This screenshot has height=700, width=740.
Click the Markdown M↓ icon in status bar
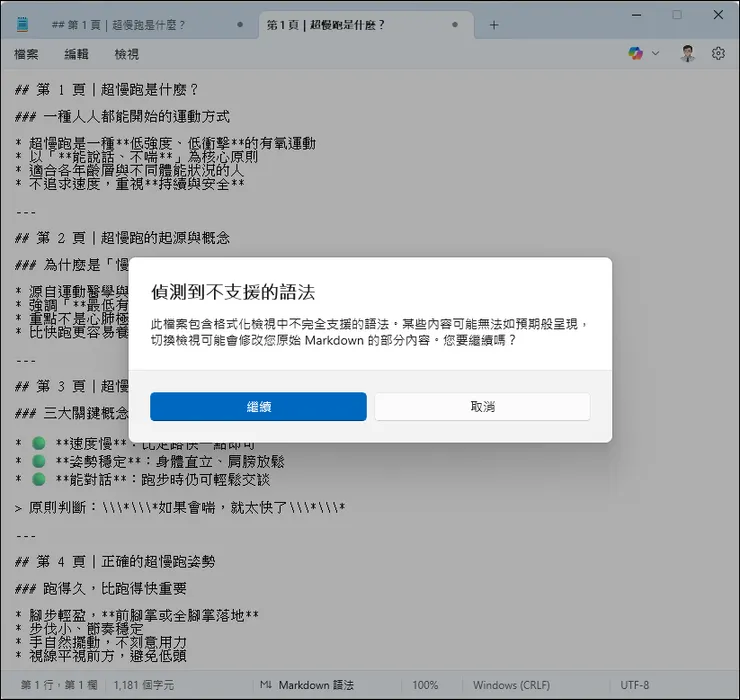(266, 685)
